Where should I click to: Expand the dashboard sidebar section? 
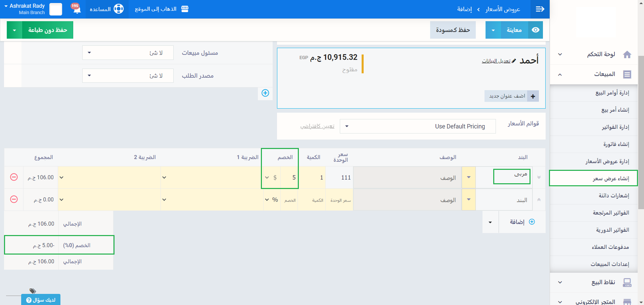click(560, 54)
